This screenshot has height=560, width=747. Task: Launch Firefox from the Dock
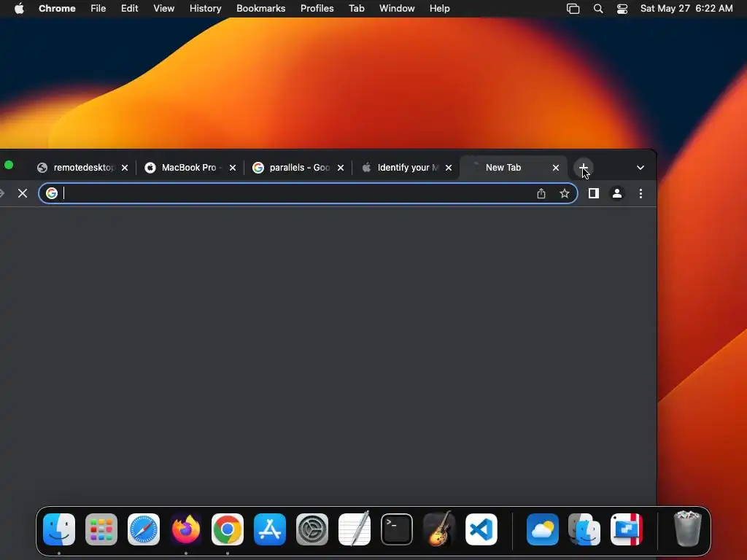[186, 529]
